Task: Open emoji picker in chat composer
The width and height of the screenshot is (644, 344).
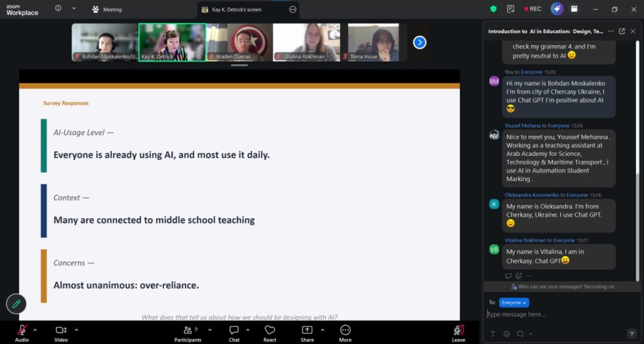Action: [506, 333]
